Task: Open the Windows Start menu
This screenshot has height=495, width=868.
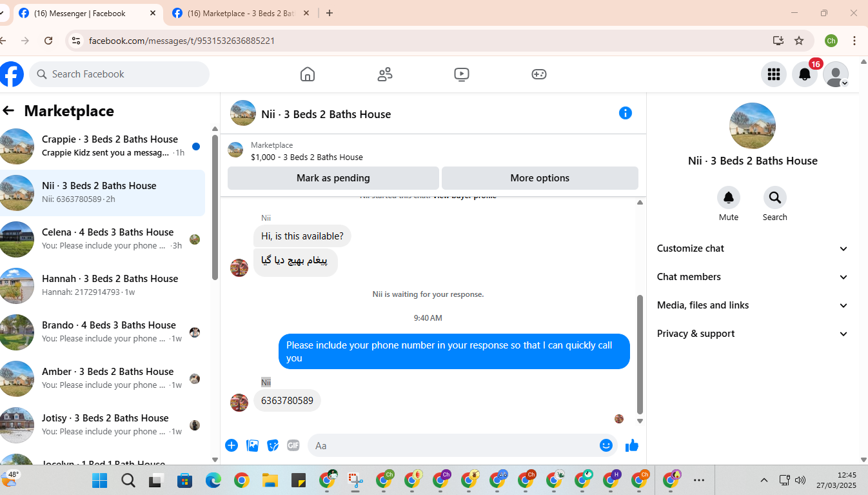Action: pyautogui.click(x=99, y=480)
